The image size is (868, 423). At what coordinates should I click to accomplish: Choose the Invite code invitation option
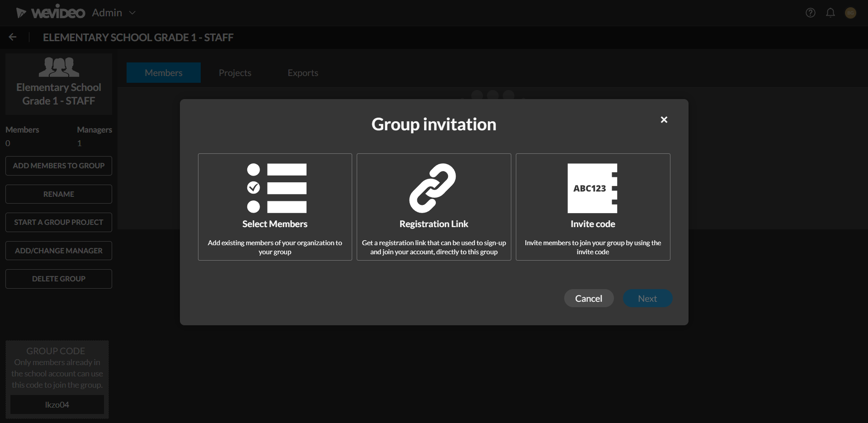pyautogui.click(x=593, y=207)
